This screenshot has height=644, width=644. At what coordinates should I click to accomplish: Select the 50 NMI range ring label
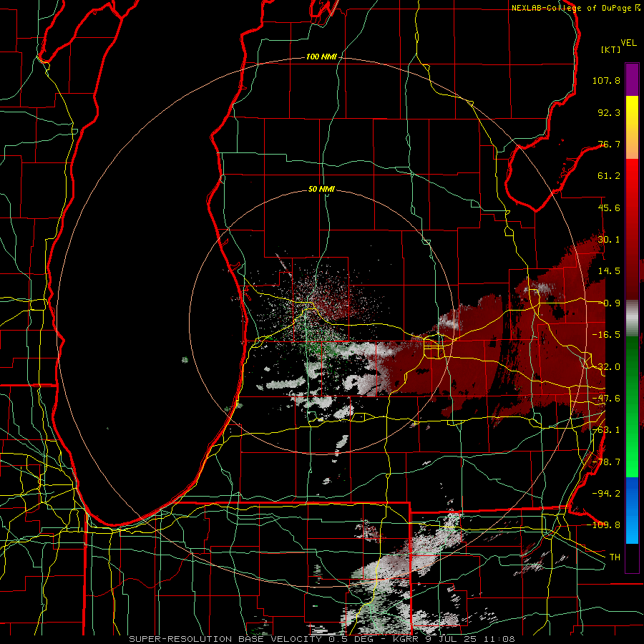pos(321,189)
